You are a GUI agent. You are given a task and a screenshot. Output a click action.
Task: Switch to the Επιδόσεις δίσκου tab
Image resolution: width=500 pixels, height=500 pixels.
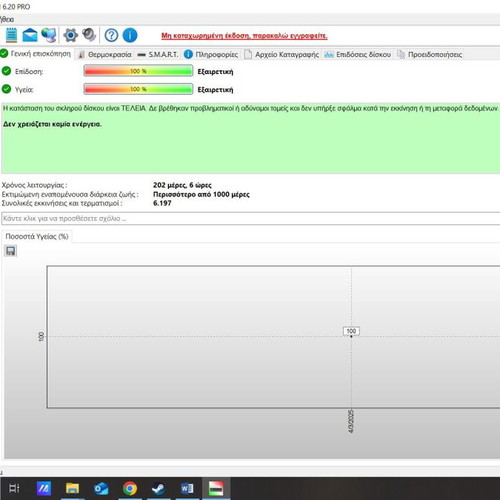(358, 54)
